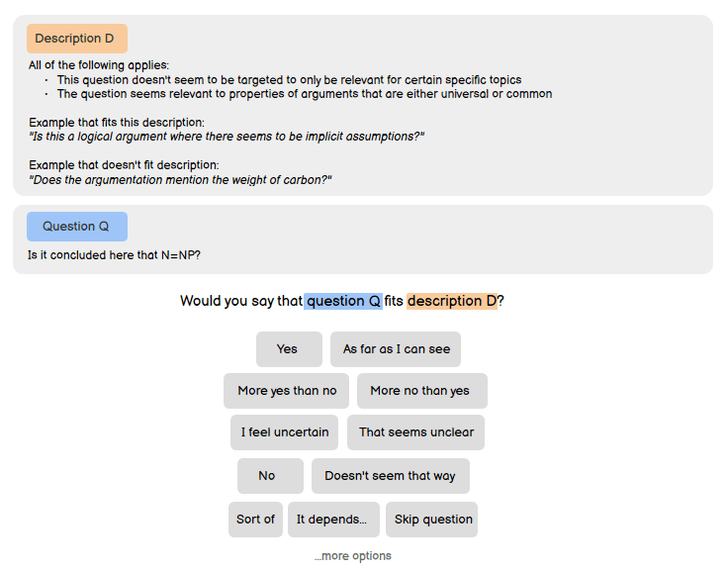Click the No answer button
The width and height of the screenshot is (728, 572).
pos(270,476)
